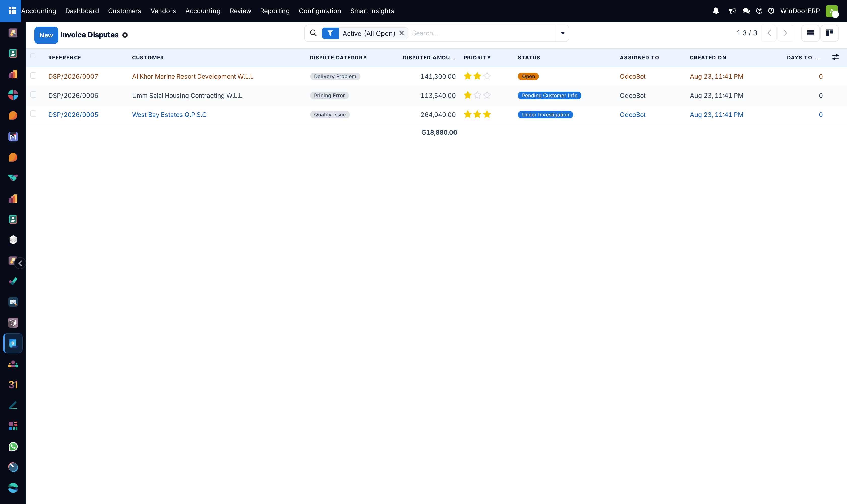The width and height of the screenshot is (847, 504).
Task: Open dispute DSP/2026/0007
Action: [73, 76]
